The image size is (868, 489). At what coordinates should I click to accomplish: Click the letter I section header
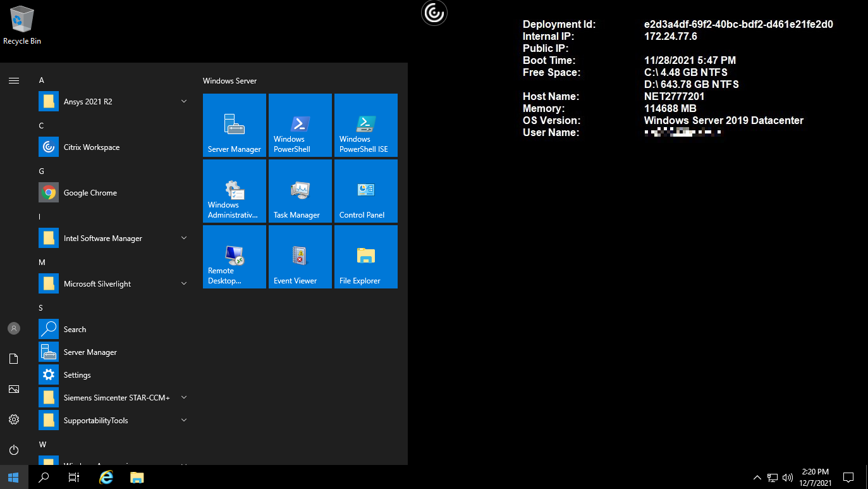pos(40,217)
